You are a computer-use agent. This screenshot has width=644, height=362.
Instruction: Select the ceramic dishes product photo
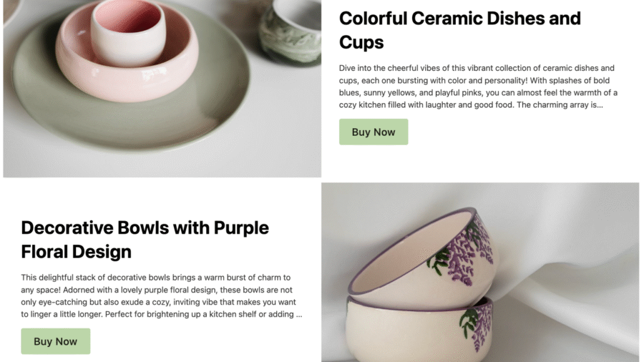click(x=162, y=89)
